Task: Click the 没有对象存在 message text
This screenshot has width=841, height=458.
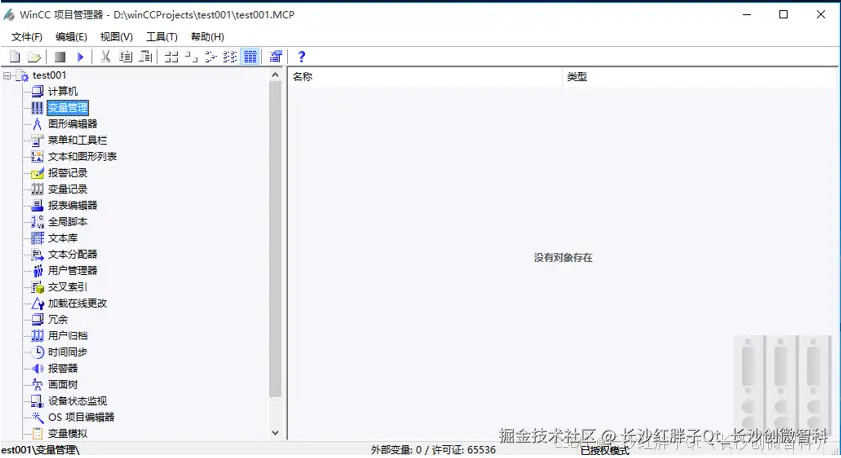Action: (563, 257)
